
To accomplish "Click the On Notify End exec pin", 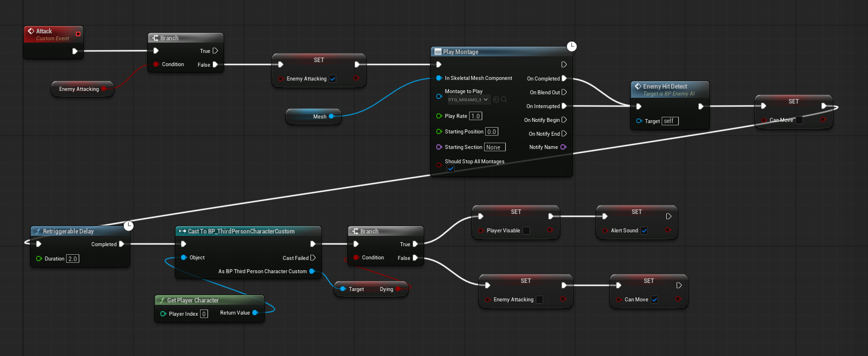I will pos(564,133).
